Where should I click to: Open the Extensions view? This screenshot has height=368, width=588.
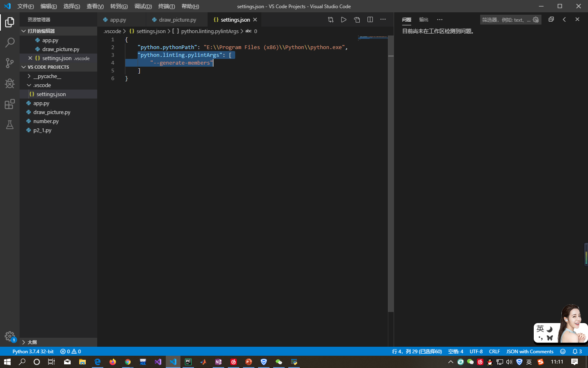(10, 104)
